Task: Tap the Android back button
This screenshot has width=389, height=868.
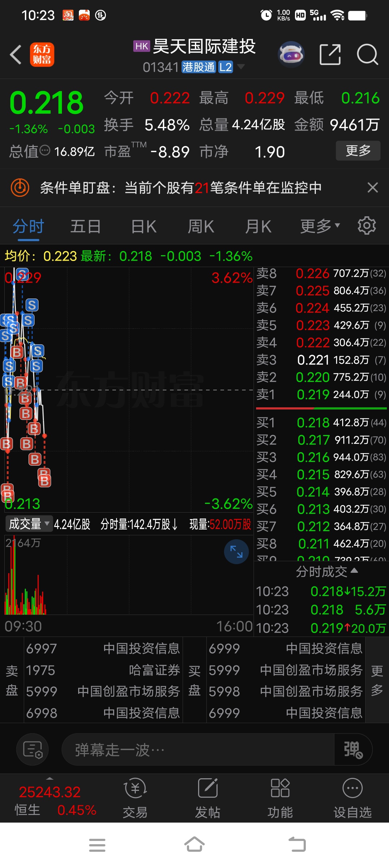Action: [297, 845]
